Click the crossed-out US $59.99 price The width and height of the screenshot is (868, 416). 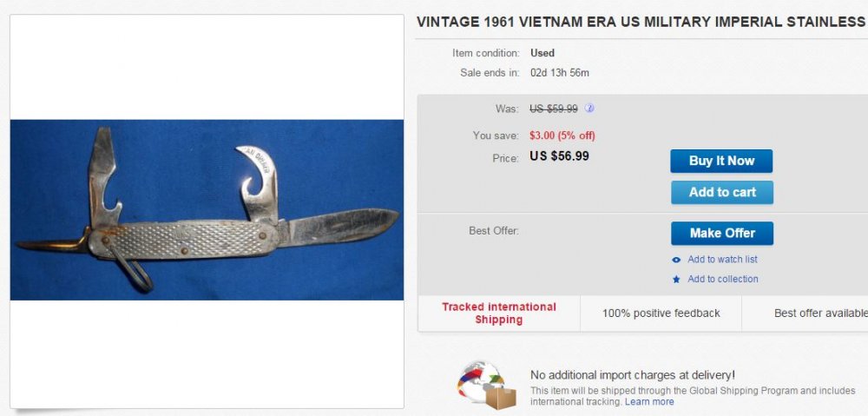[554, 109]
